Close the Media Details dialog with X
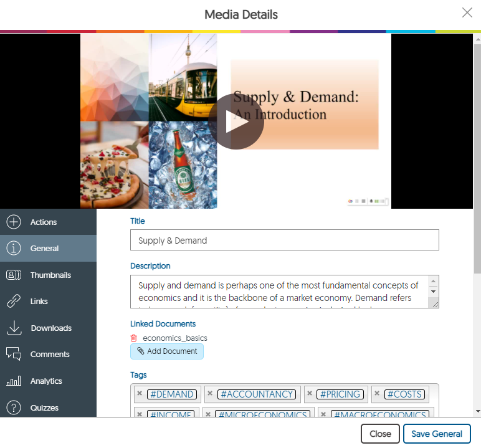Image resolution: width=481 pixels, height=448 pixels. [467, 12]
